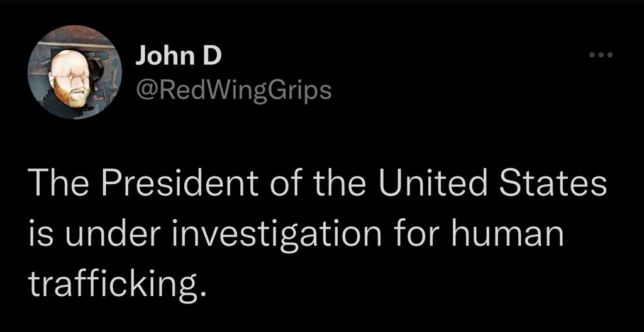Click the "John" first name text
This screenshot has width=644, height=332.
pyautogui.click(x=167, y=57)
